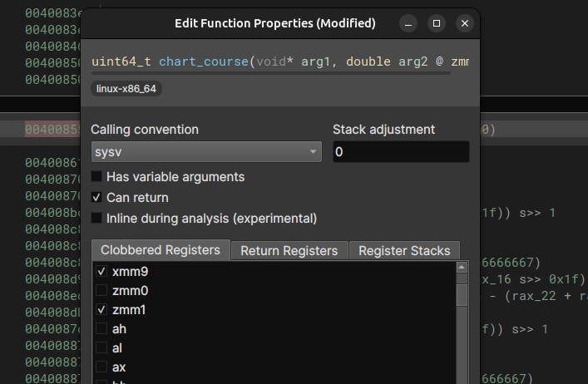588x384 pixels.
Task: Open the Calling convention sysv dropdown
Action: [206, 152]
